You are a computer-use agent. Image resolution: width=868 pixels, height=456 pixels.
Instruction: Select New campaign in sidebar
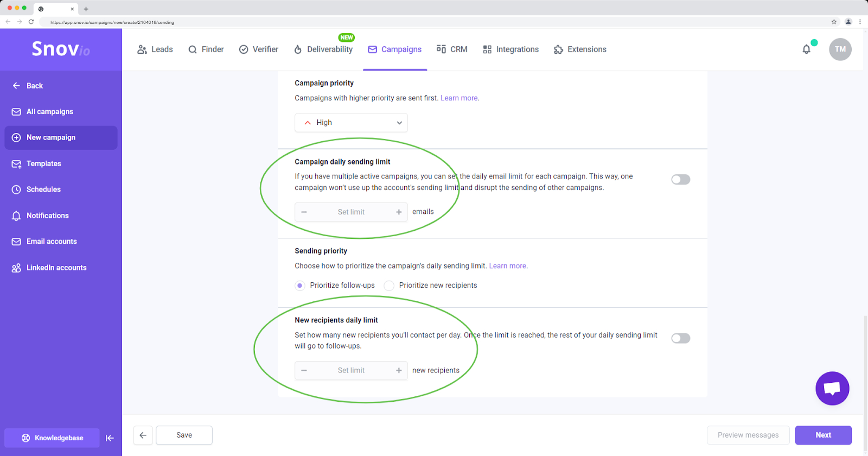tap(61, 138)
